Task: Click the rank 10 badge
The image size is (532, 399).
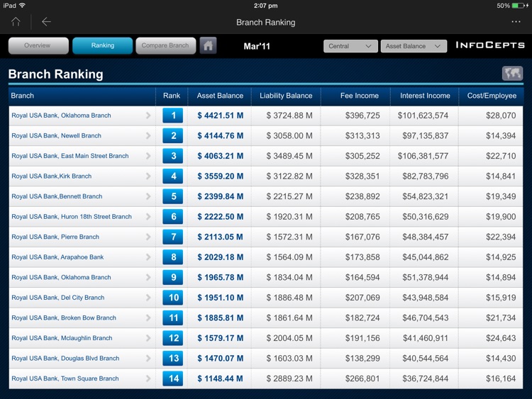Action: (172, 298)
